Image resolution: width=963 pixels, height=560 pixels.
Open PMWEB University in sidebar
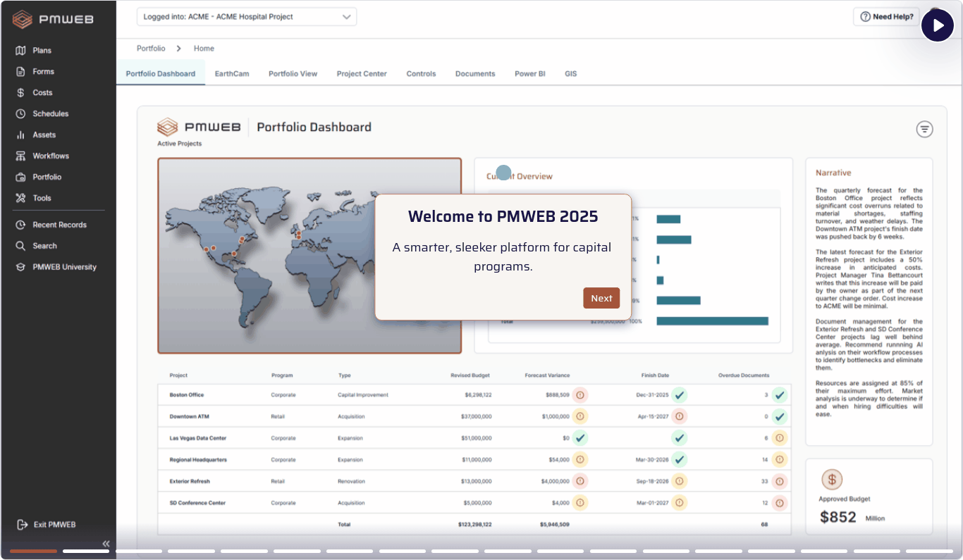pyautogui.click(x=64, y=268)
